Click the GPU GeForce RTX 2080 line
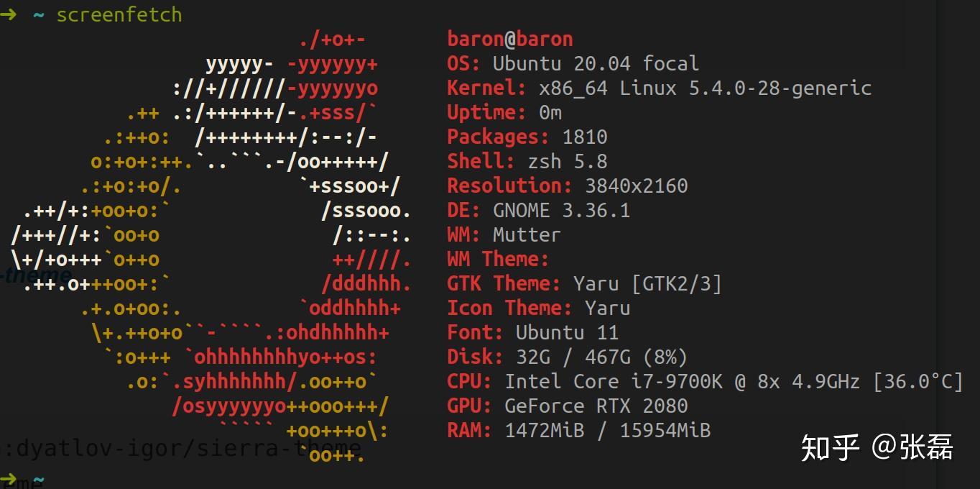Viewport: 980px width, 489px height. pyautogui.click(x=568, y=406)
